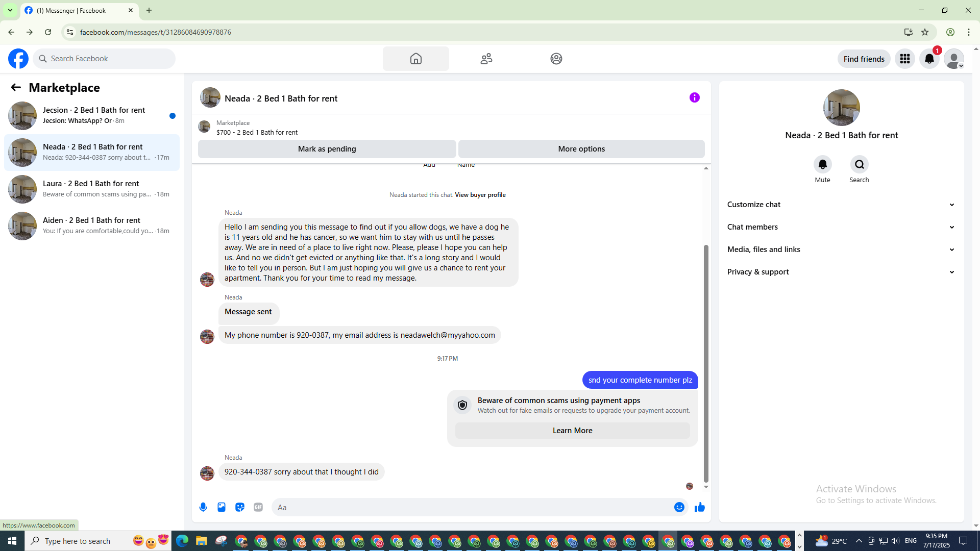Open the Facebook logo home link
Viewport: 980px width, 551px height.
[18, 59]
